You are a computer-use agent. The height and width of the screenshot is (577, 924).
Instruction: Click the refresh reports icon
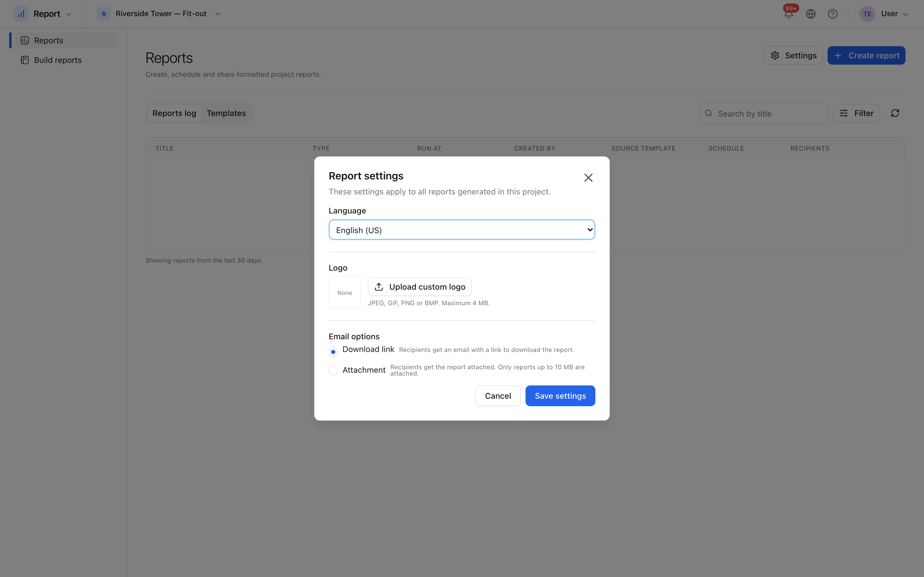point(895,113)
